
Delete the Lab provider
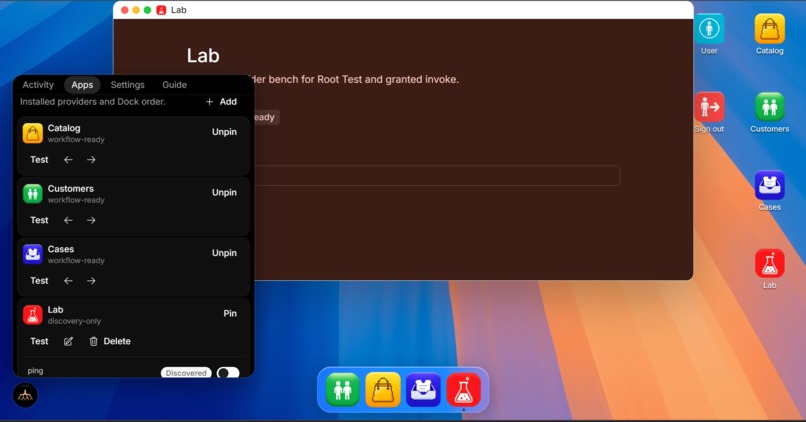click(x=110, y=341)
